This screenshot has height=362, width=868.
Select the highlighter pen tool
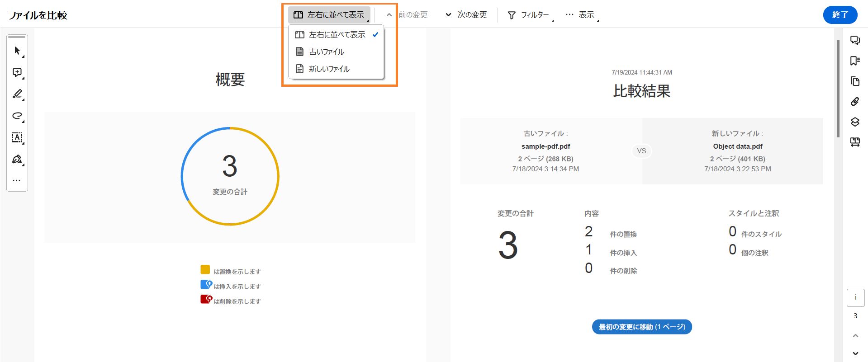[x=17, y=94]
